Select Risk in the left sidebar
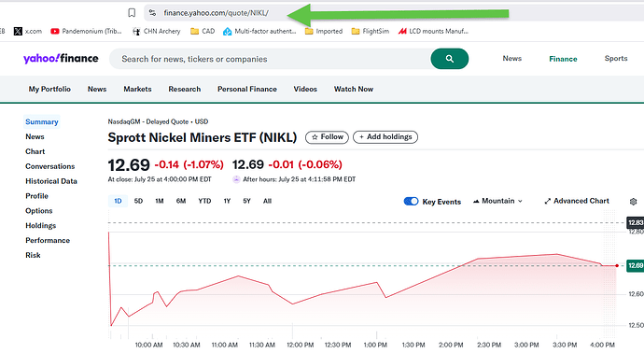The height and width of the screenshot is (353, 644). pos(33,255)
